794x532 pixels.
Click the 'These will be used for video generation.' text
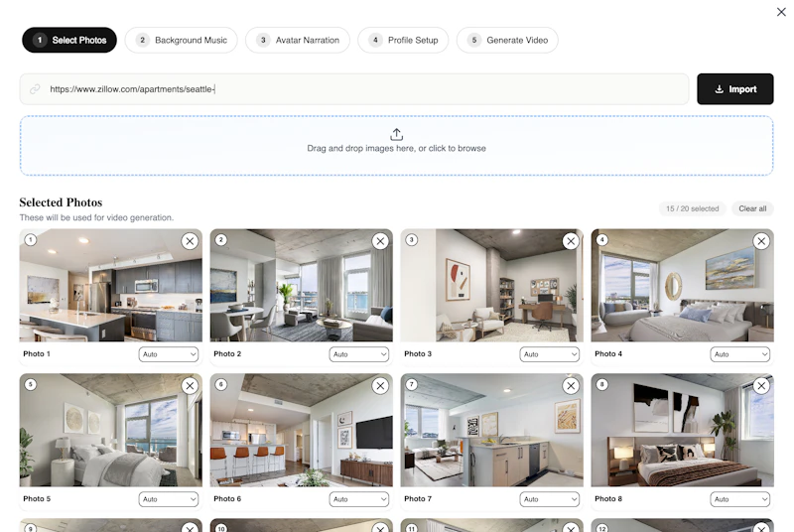(x=96, y=217)
